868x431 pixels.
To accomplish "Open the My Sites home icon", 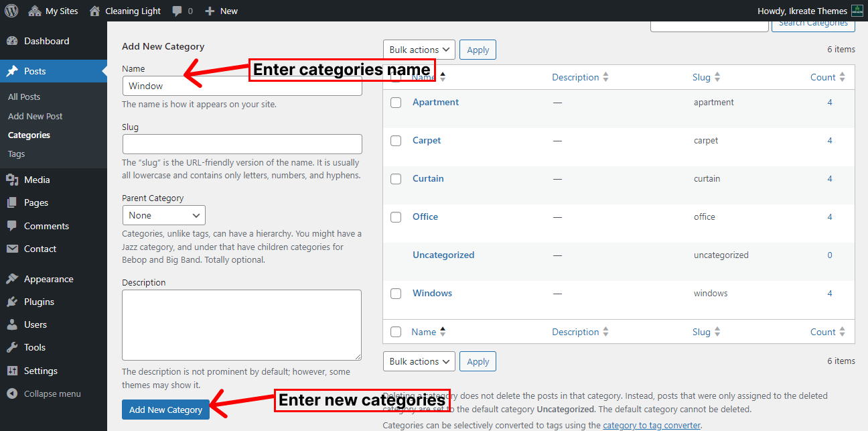I will point(35,11).
